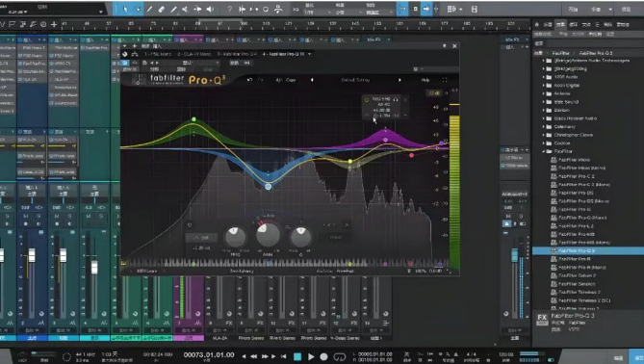The height and width of the screenshot is (364, 644).
Task: Toggle Pro-Q 3 full screen icon
Action: click(445, 80)
